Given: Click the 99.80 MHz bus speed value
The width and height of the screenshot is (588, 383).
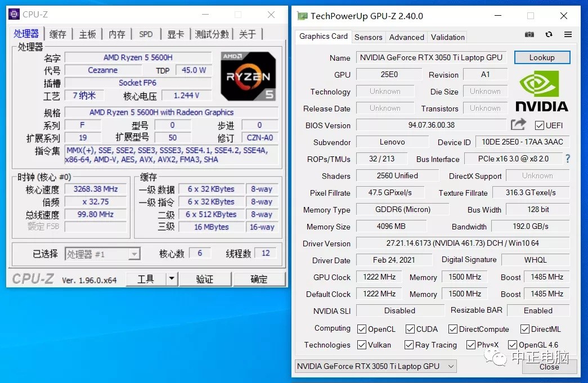Looking at the screenshot, I should coord(96,214).
